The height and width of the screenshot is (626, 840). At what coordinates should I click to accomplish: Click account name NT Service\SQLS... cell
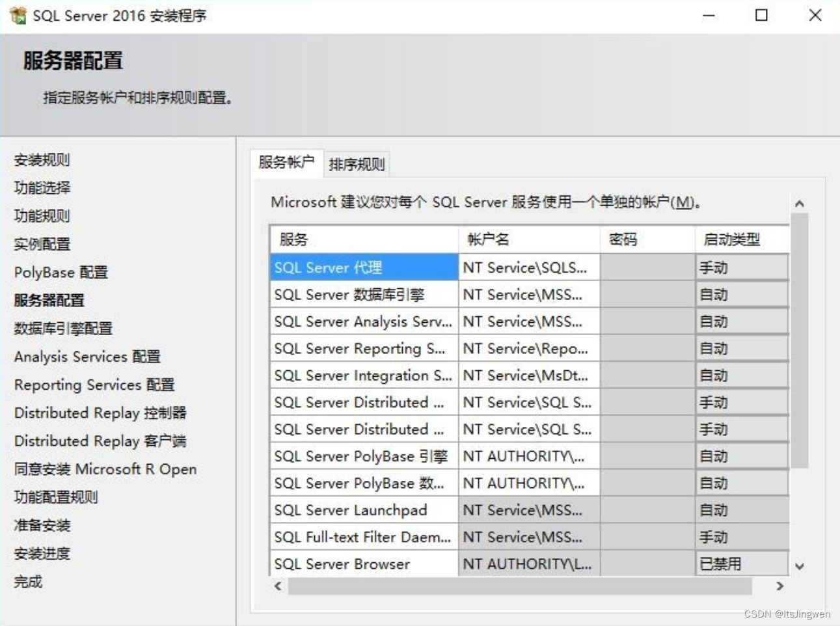pyautogui.click(x=529, y=267)
